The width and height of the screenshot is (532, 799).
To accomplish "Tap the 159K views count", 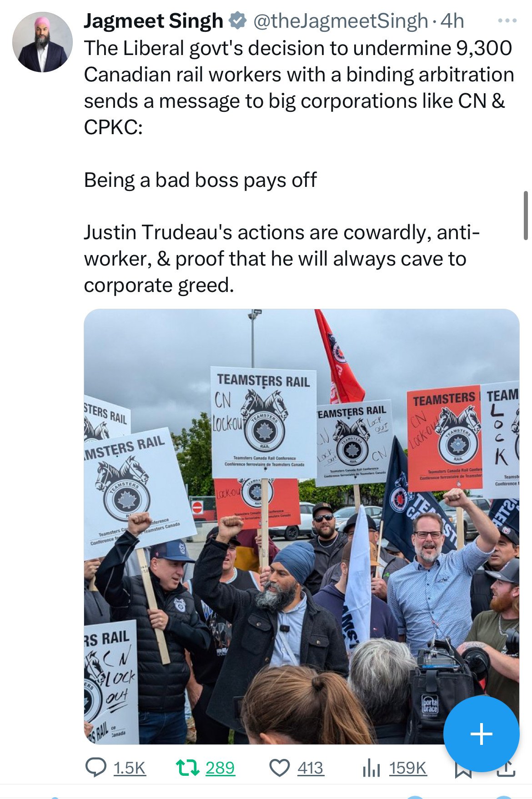I will (x=408, y=768).
